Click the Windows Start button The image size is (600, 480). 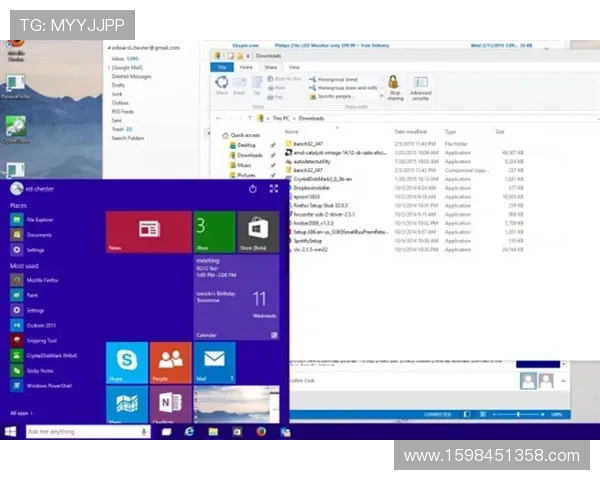pyautogui.click(x=11, y=431)
